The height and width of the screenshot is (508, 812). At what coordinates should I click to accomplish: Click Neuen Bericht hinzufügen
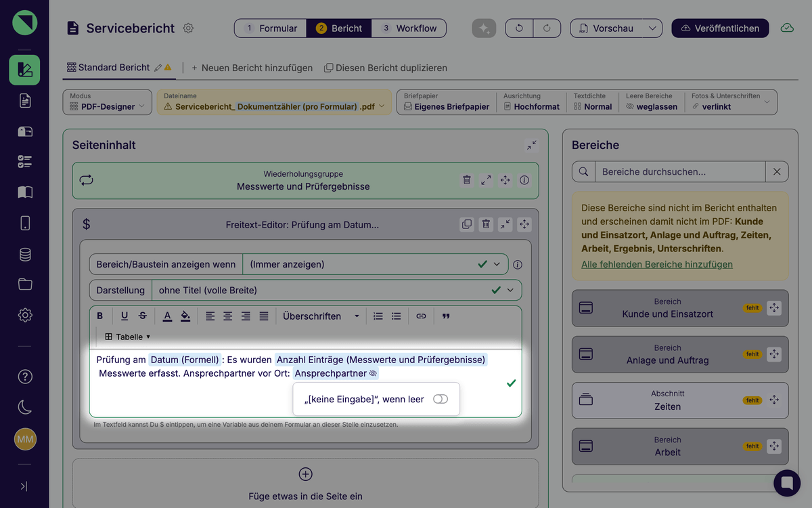(252, 68)
